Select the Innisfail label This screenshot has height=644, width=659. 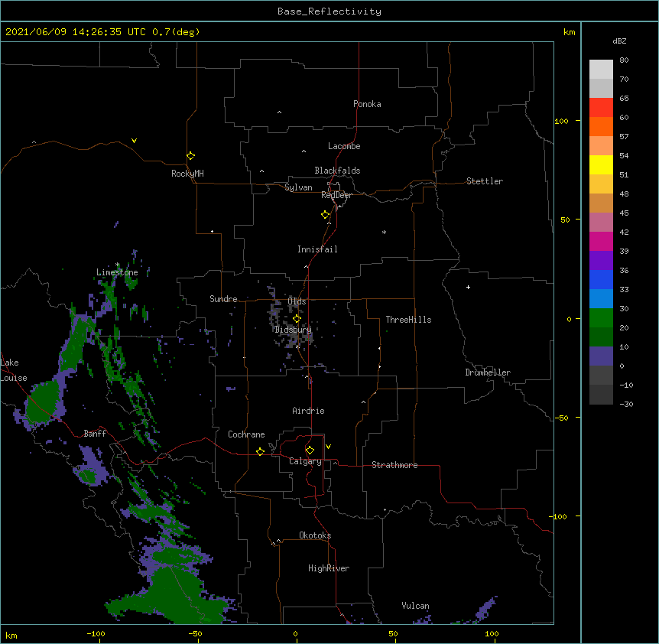(x=317, y=249)
